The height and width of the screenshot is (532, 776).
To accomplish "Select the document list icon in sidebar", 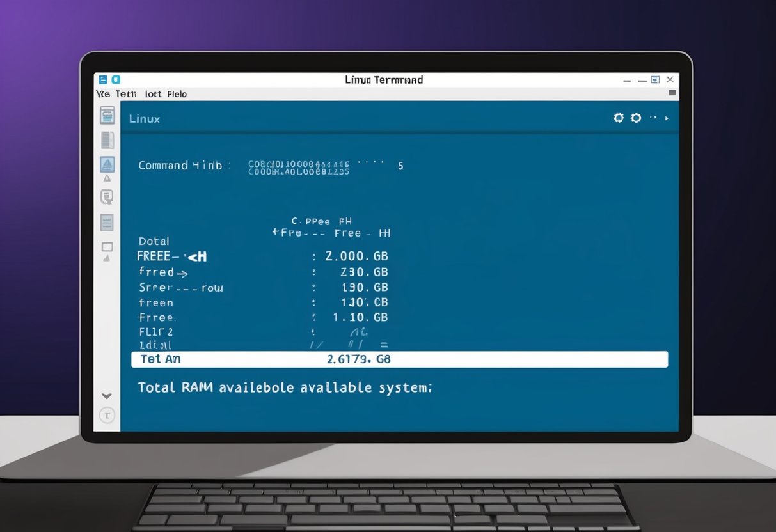I will [x=107, y=140].
